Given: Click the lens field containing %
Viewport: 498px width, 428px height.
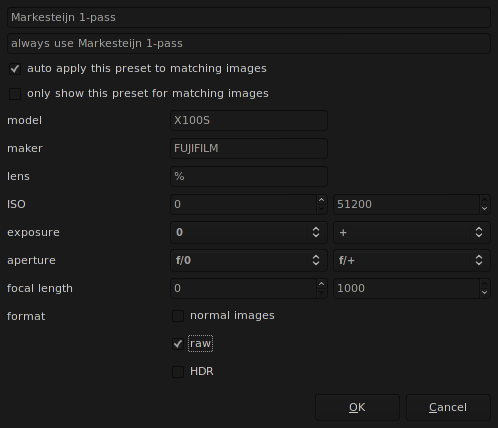Looking at the screenshot, I should click(249, 176).
